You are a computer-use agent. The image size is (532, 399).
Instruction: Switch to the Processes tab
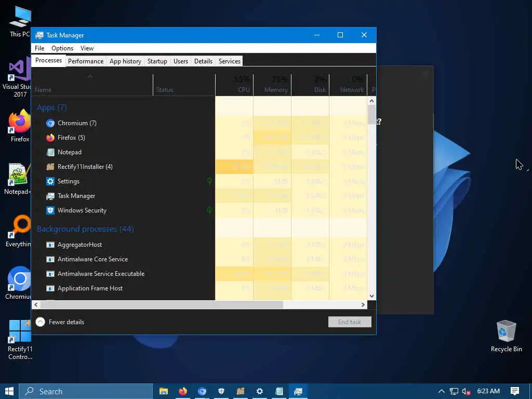click(x=48, y=60)
